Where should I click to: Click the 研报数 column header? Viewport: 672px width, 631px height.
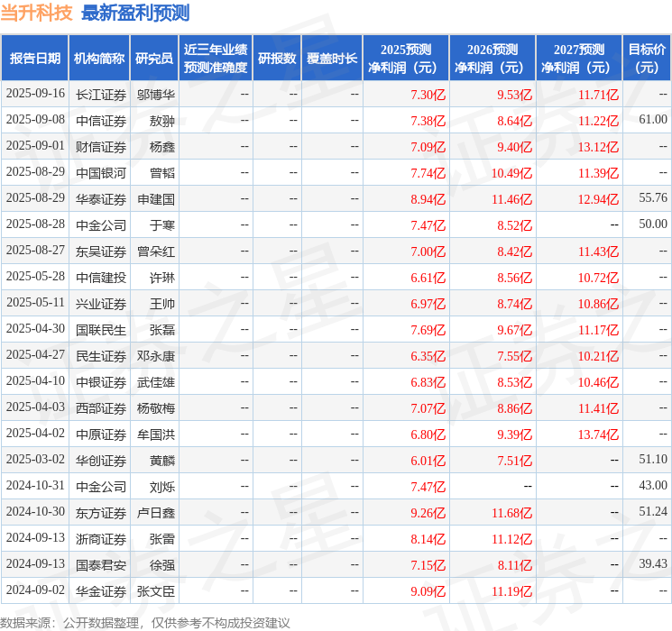click(277, 58)
